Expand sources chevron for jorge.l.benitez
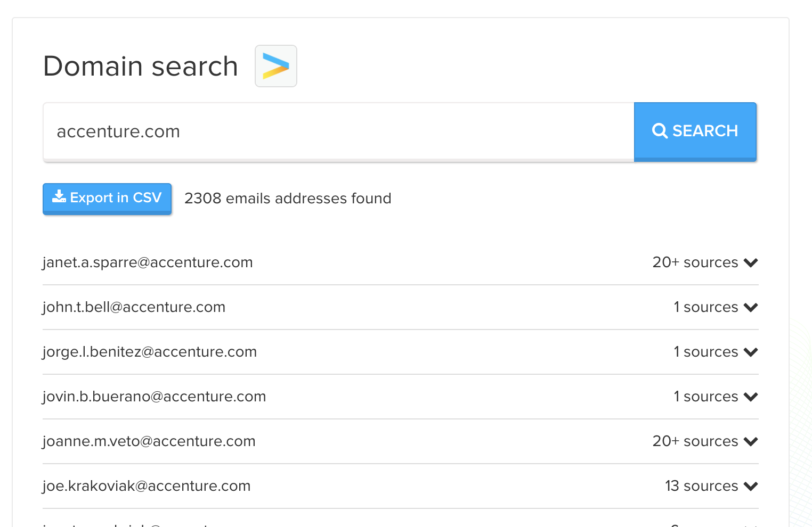This screenshot has height=527, width=812. pos(751,352)
